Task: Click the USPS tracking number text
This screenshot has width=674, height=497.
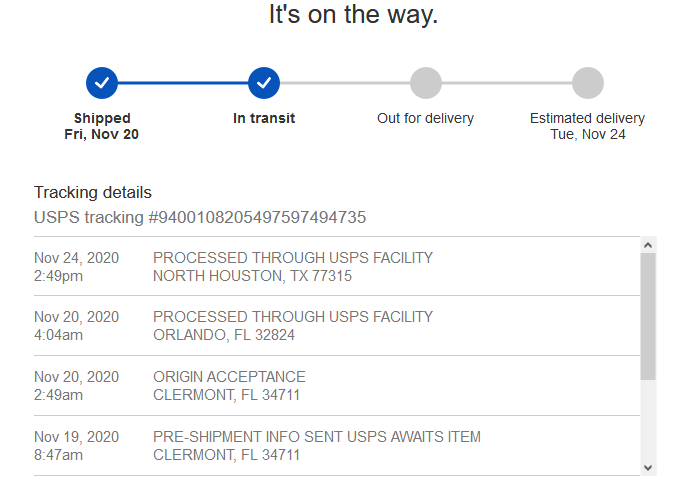Action: [x=200, y=217]
